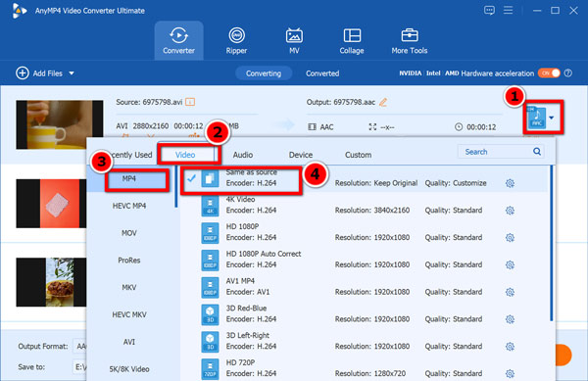The image size is (588, 381).
Task: Click the 3D Red-Blue preset icon
Action: pyautogui.click(x=210, y=314)
